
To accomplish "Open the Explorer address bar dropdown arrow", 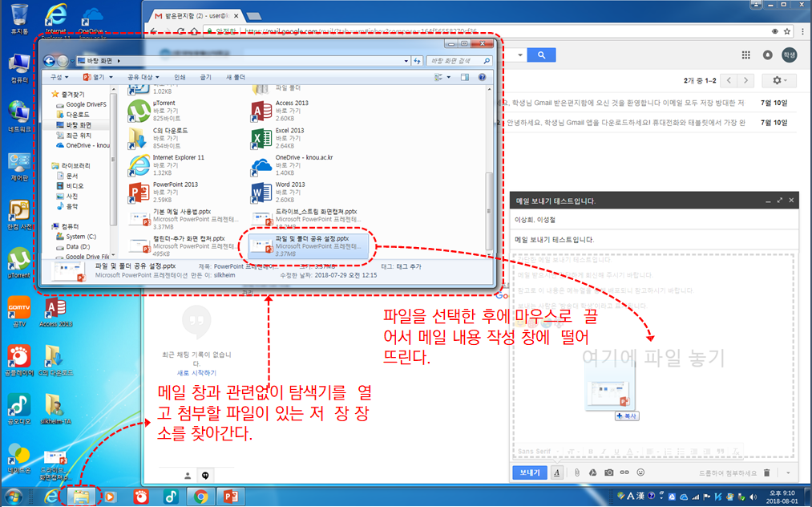I will point(406,61).
